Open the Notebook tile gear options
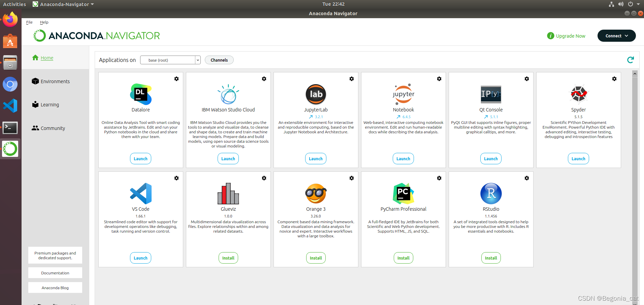Image resolution: width=644 pixels, height=305 pixels. [x=439, y=79]
